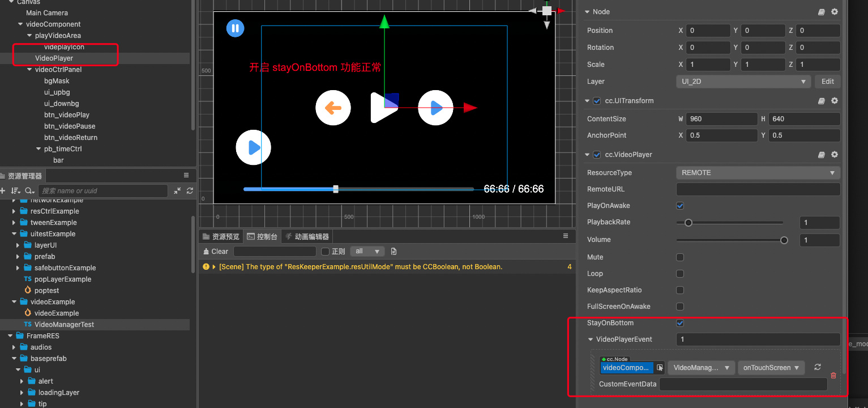Screen dimensions: 868x408
Task: Click the Edit button beside Layer
Action: point(827,82)
